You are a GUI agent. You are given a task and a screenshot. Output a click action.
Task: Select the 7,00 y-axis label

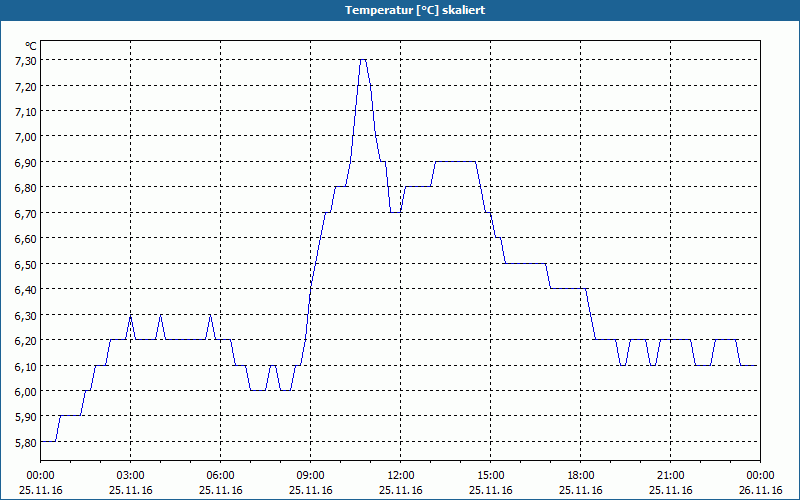pos(26,137)
